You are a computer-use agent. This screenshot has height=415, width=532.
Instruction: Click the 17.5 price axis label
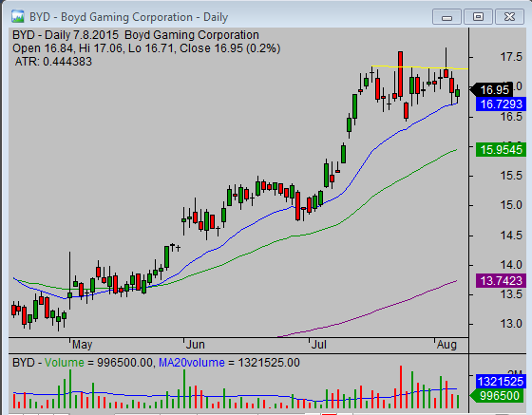coord(511,57)
